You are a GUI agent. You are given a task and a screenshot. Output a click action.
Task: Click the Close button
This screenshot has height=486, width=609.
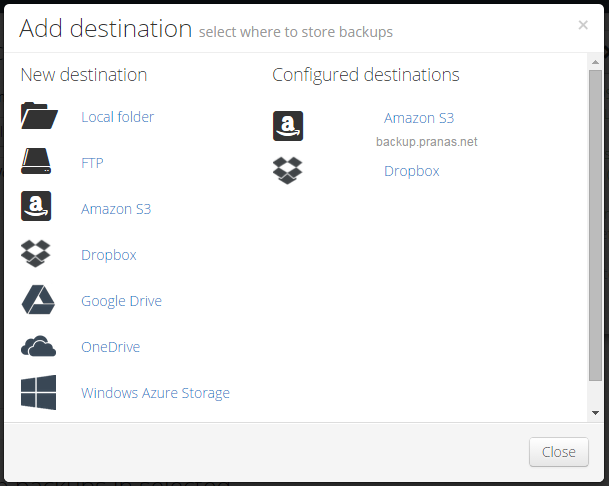tap(559, 452)
